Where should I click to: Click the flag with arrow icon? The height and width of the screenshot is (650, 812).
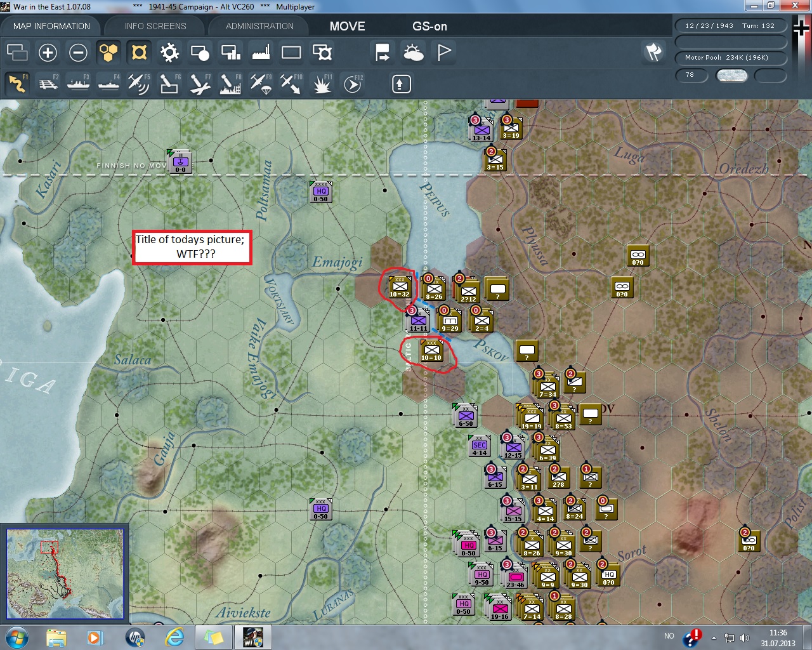click(x=383, y=52)
